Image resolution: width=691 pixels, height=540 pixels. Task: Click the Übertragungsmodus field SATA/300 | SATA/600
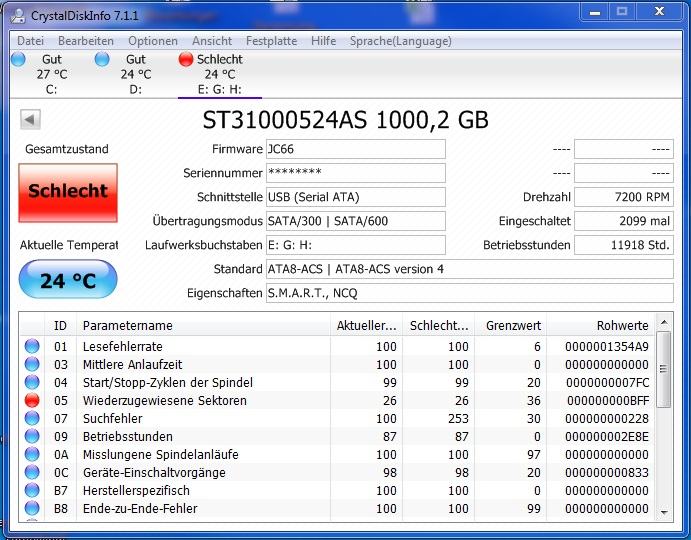tap(356, 221)
